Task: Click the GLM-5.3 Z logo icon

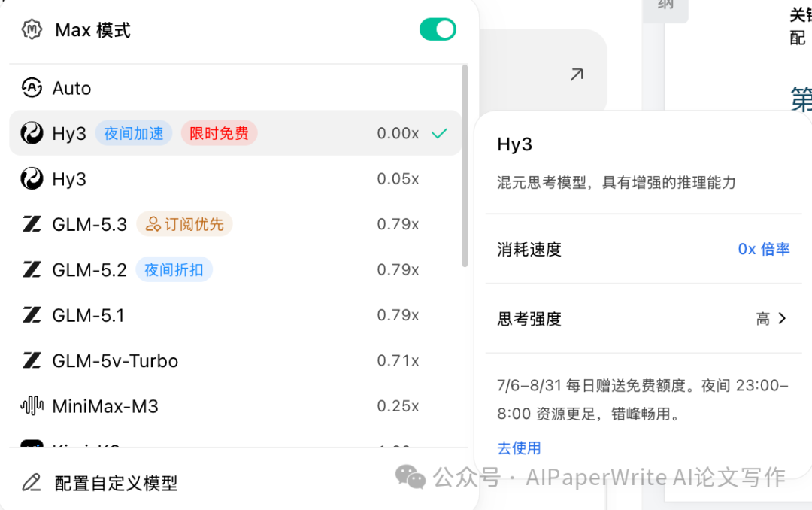Action: click(x=32, y=224)
